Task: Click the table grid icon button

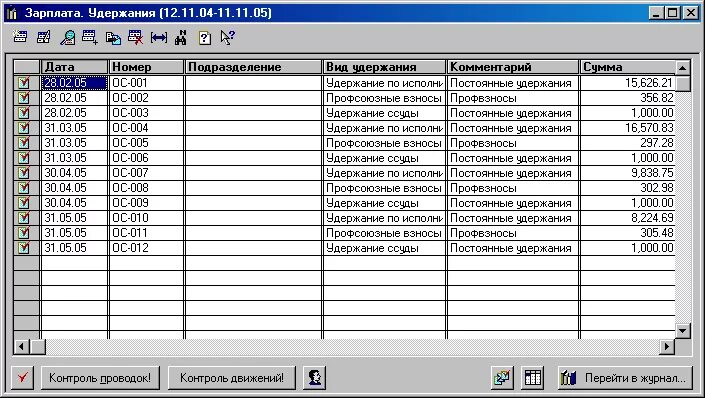Action: (533, 377)
